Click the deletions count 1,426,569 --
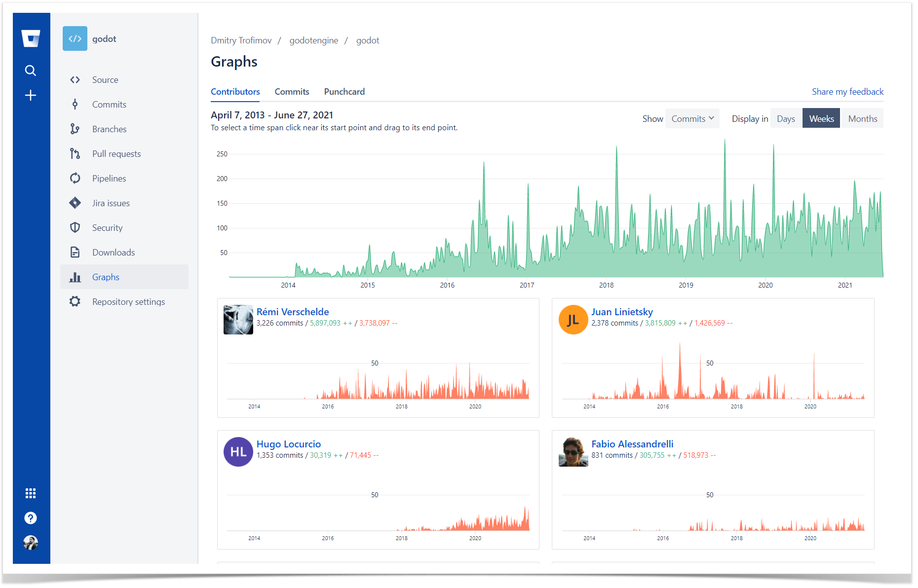The image size is (918, 588). [713, 323]
